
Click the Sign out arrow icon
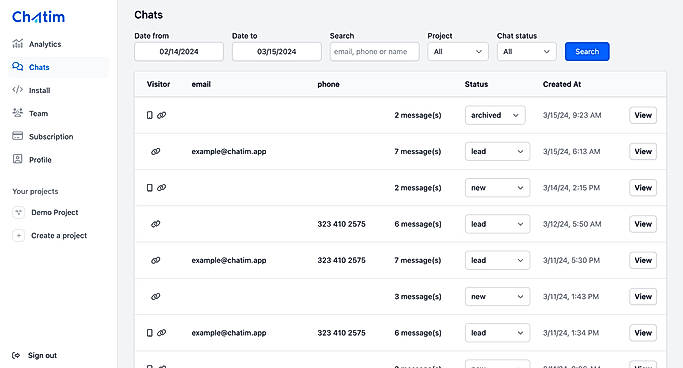[x=16, y=355]
